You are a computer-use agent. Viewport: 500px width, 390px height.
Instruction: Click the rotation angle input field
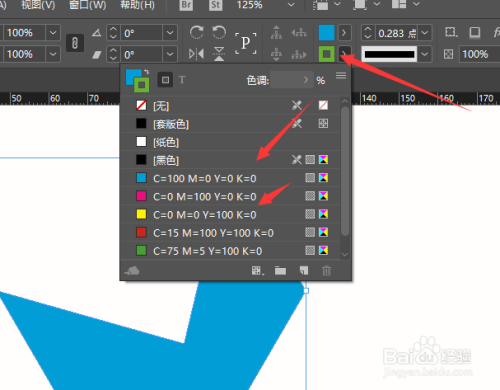(x=141, y=33)
